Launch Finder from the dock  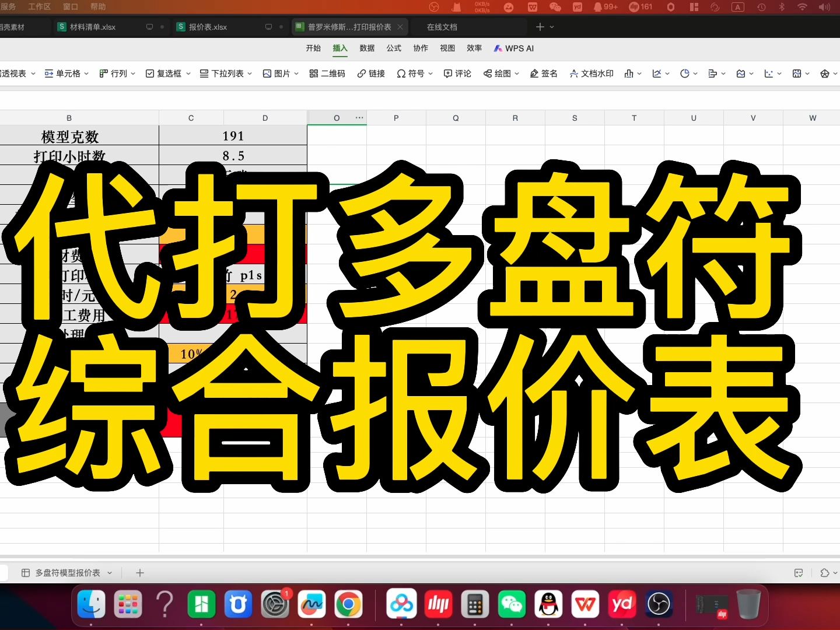(x=92, y=604)
